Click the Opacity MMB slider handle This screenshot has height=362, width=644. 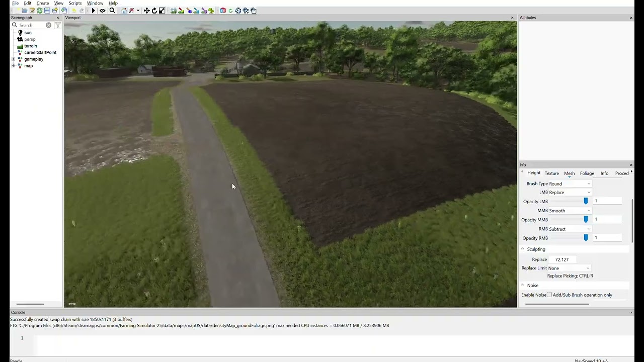(586, 220)
